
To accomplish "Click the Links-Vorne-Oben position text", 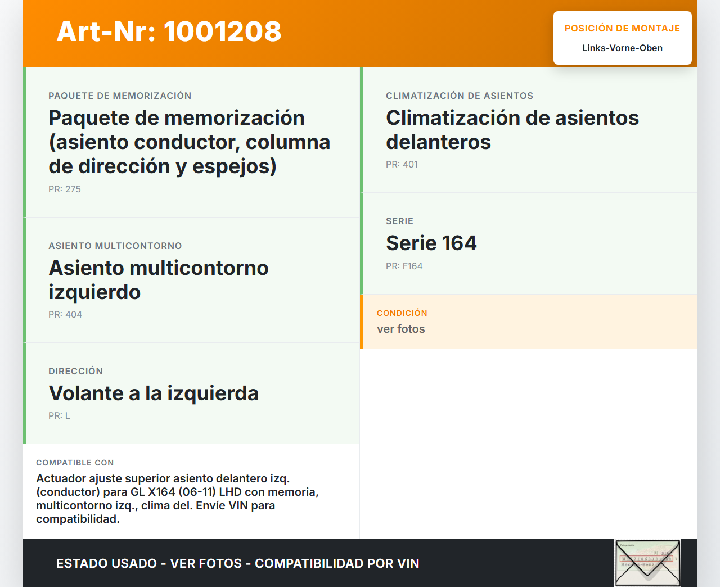I will (622, 48).
